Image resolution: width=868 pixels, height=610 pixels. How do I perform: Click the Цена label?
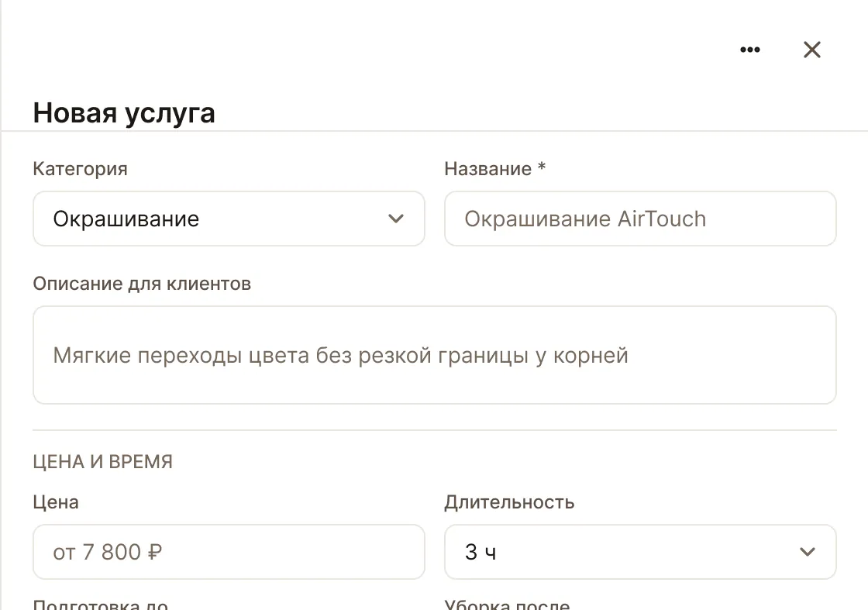point(56,502)
